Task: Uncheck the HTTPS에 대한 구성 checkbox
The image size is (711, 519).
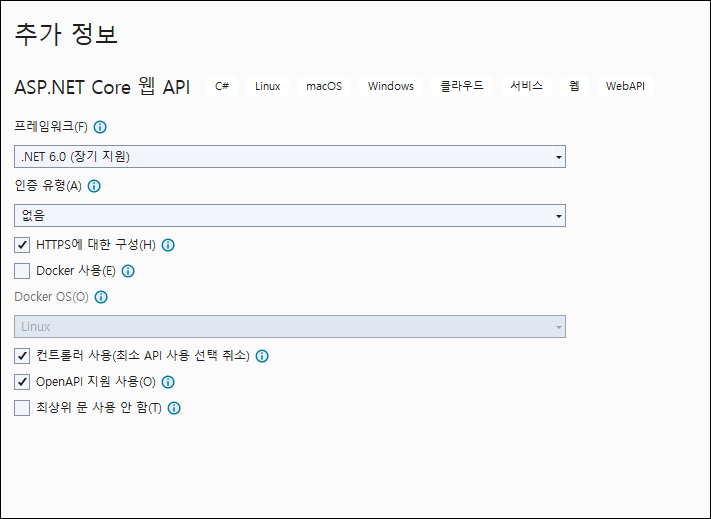Action: [23, 245]
